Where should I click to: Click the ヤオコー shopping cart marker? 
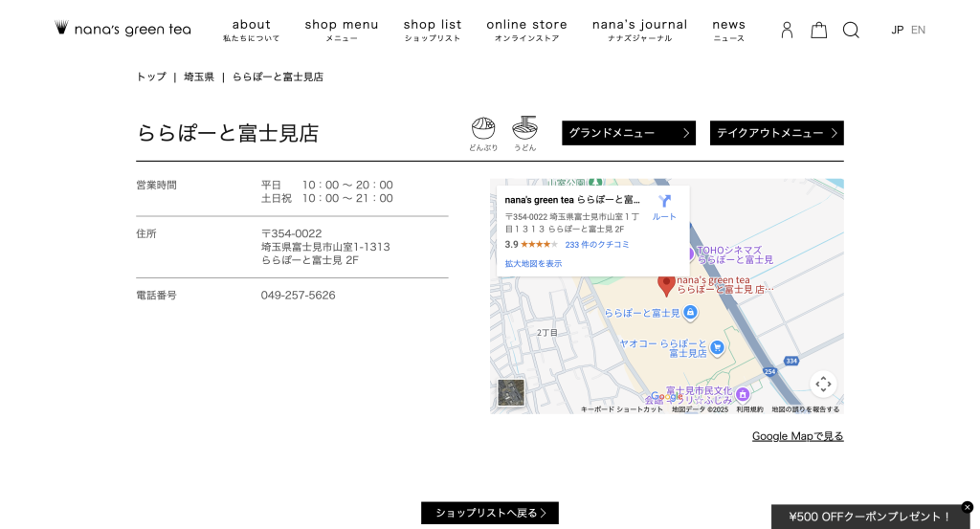(x=718, y=348)
